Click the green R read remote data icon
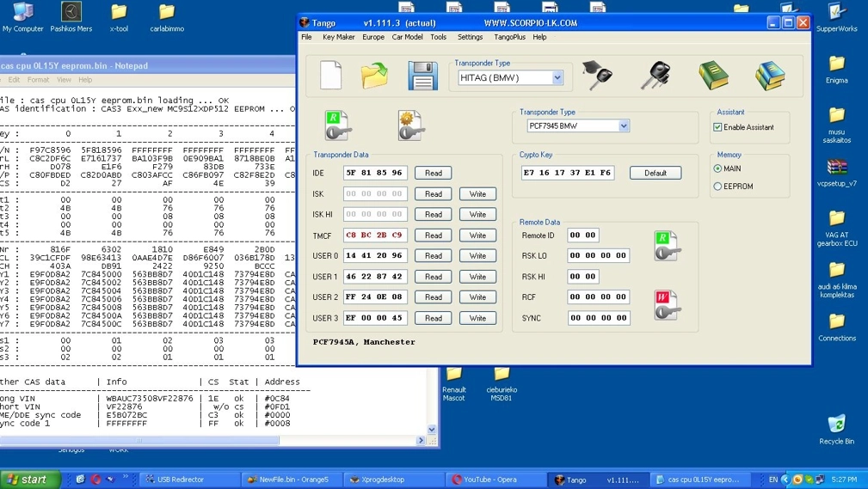The width and height of the screenshot is (868, 489). click(x=667, y=246)
